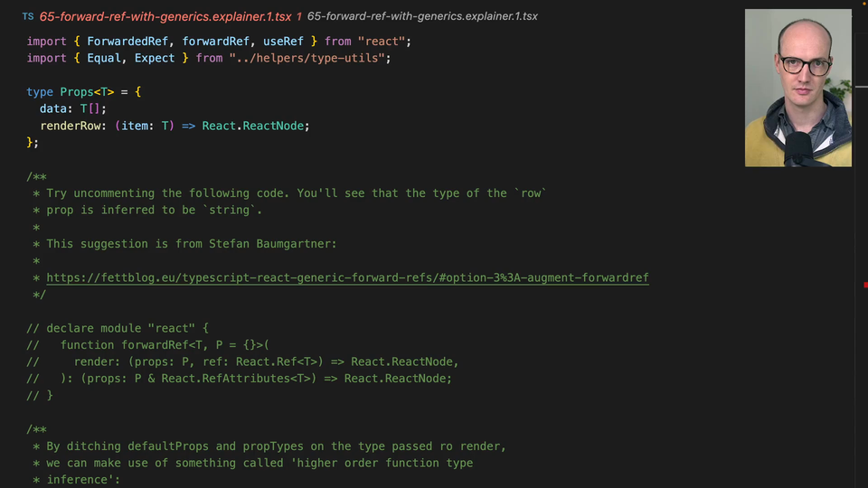Open the fettblog.eu forward-refs link

(x=347, y=277)
